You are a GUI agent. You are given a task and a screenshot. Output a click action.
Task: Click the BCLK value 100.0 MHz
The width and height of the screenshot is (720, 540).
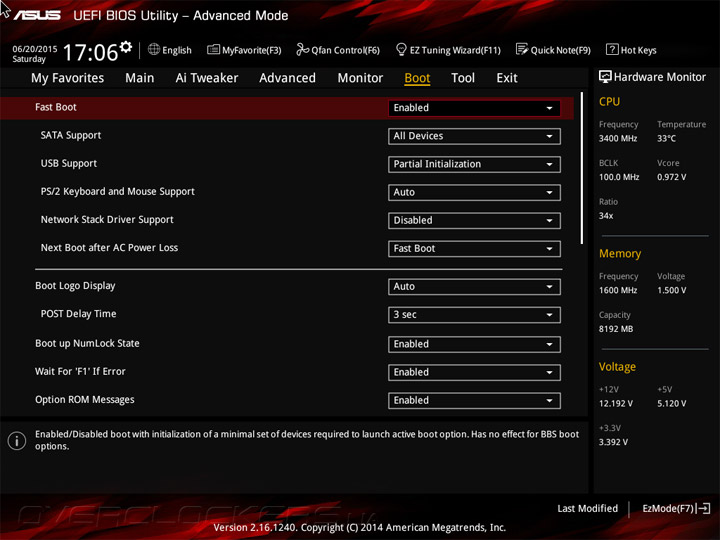click(619, 177)
